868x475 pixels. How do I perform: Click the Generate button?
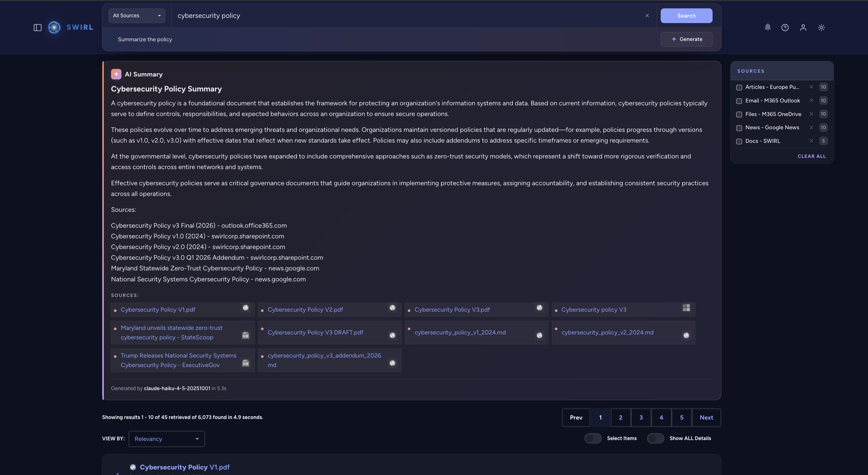tap(686, 40)
